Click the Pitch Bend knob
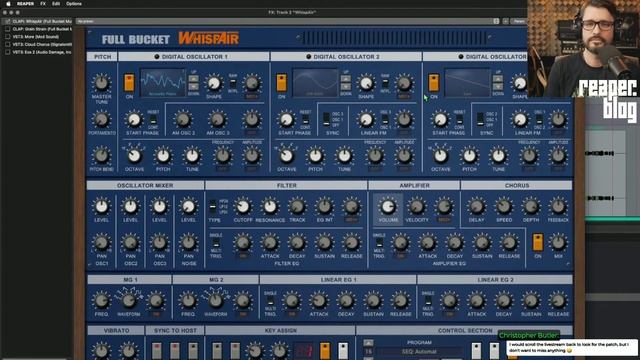Screen dimensions: 640x360 pos(101,156)
